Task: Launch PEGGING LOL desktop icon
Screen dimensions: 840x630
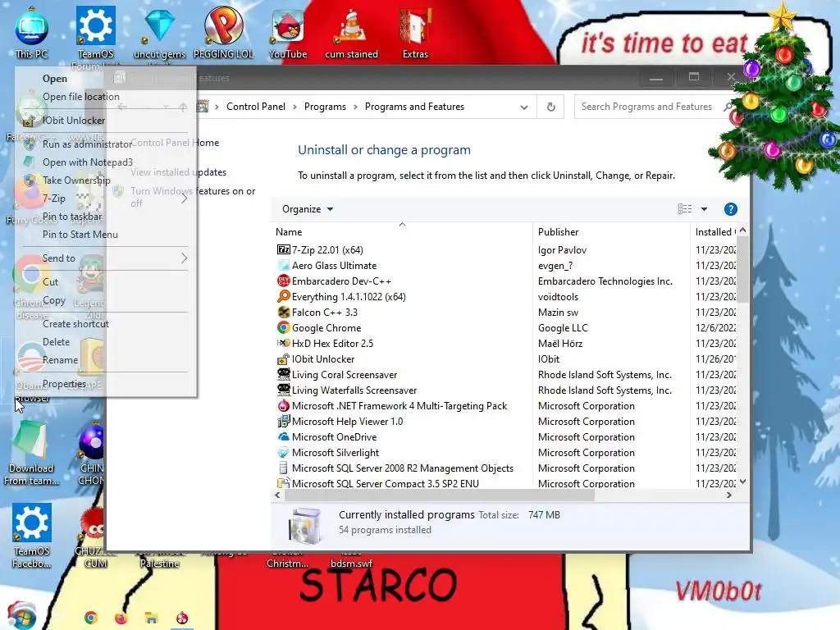Action: click(x=223, y=32)
